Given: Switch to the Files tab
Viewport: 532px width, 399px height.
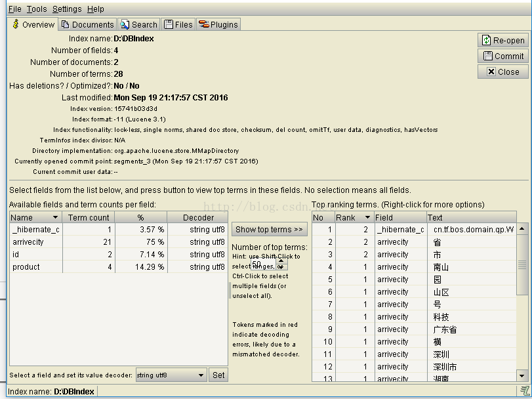Looking at the screenshot, I should (x=178, y=24).
